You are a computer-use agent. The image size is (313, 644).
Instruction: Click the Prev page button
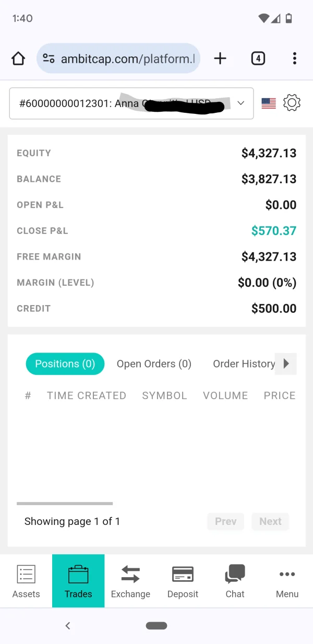tap(225, 521)
